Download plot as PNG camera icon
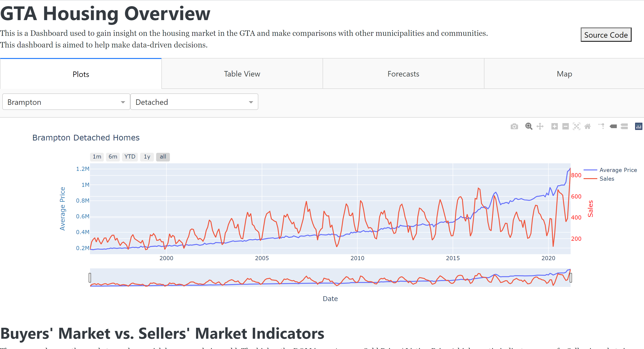Image resolution: width=644 pixels, height=349 pixels. click(x=514, y=126)
